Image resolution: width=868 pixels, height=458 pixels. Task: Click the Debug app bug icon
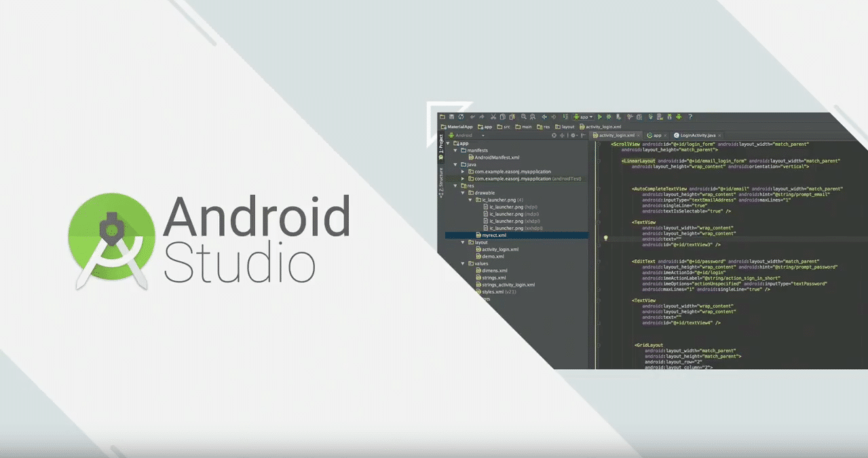pos(609,117)
